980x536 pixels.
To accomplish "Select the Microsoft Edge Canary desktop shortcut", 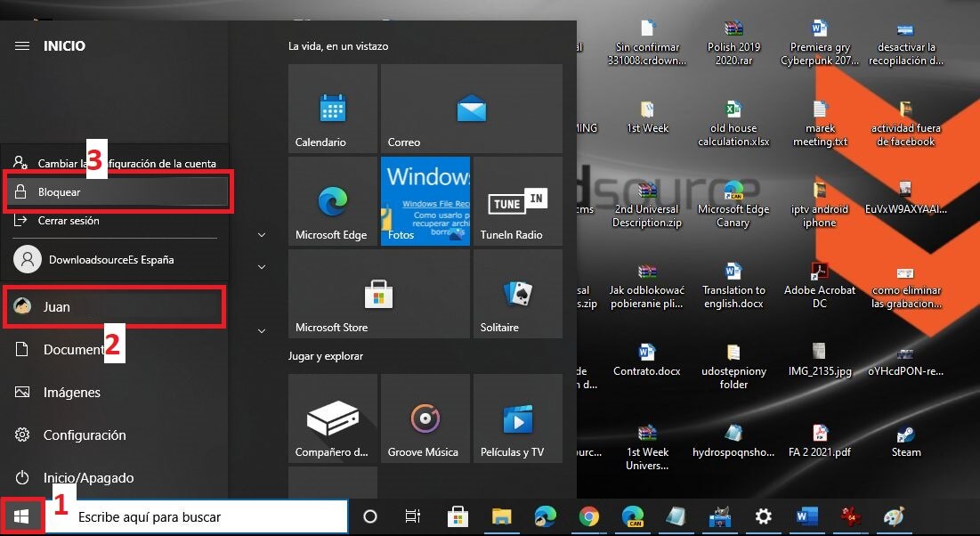I will (733, 205).
